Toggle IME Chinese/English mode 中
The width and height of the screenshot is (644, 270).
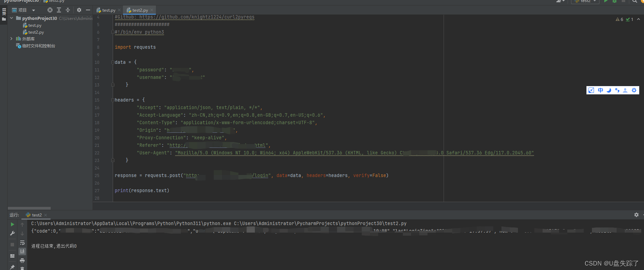point(600,90)
